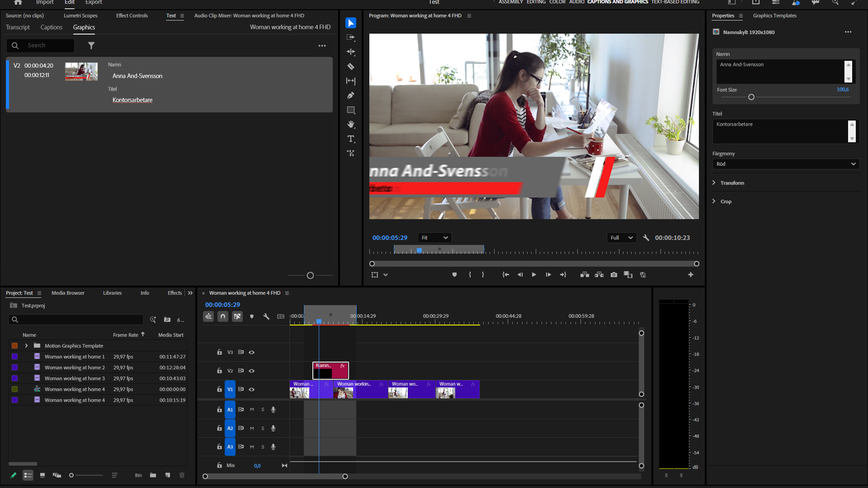This screenshot has height=488, width=868.
Task: Open the Färgmeny color dropdown
Action: coord(785,164)
